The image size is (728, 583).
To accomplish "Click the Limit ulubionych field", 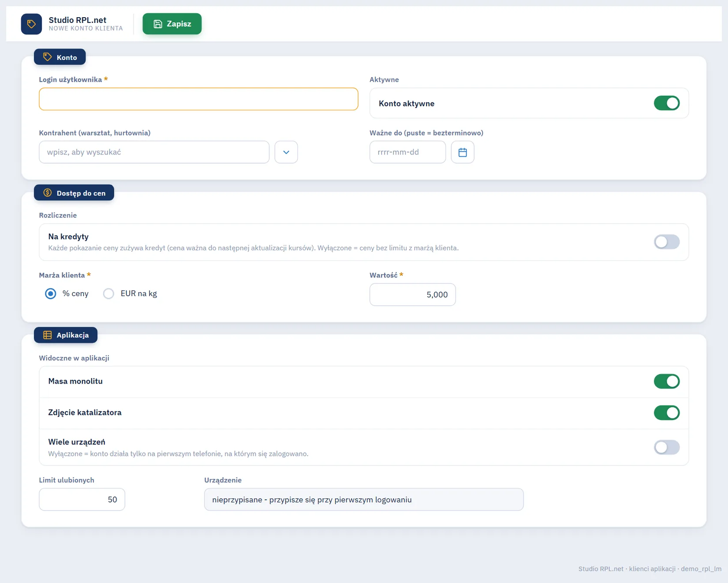I will pyautogui.click(x=82, y=500).
